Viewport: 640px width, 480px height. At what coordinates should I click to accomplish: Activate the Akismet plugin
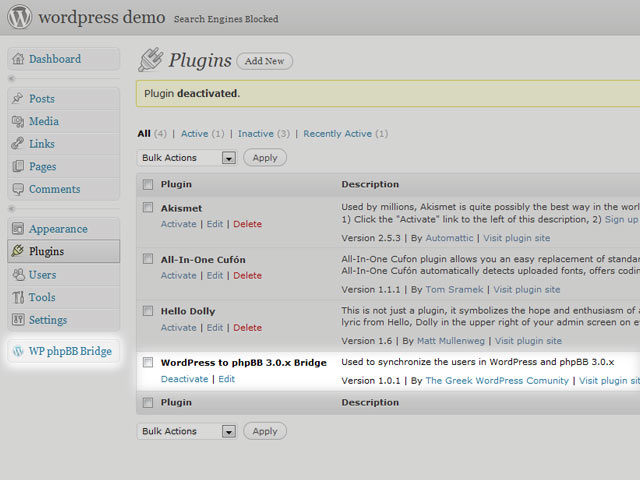coord(178,224)
